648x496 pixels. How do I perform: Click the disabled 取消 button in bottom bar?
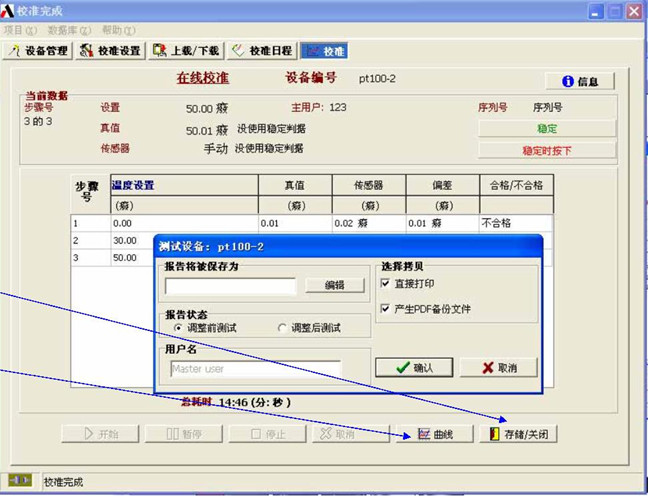coord(351,434)
